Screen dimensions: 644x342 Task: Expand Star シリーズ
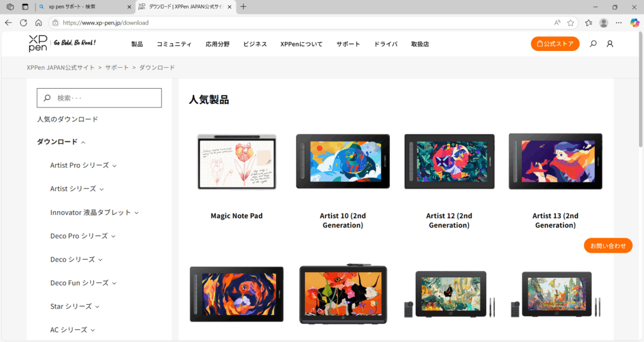(x=75, y=306)
